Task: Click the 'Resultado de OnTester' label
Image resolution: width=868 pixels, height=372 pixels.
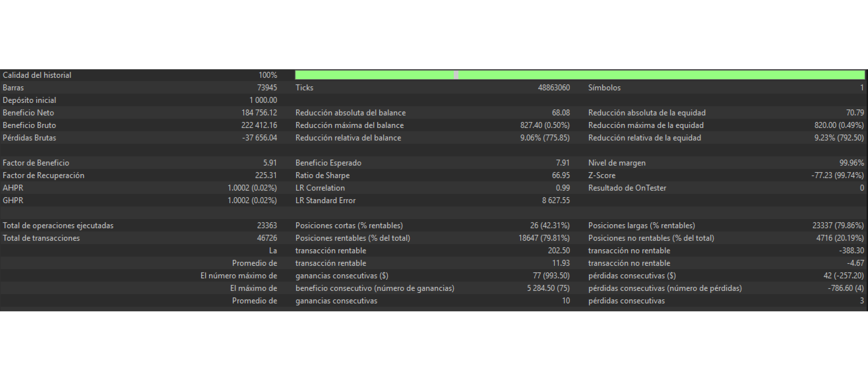Action: tap(627, 188)
